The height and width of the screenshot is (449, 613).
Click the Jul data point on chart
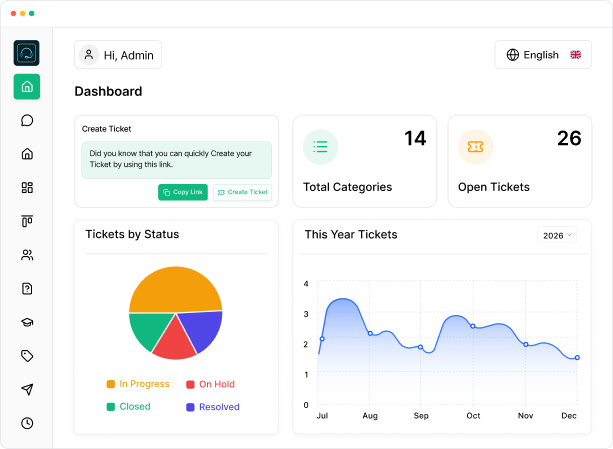(322, 339)
